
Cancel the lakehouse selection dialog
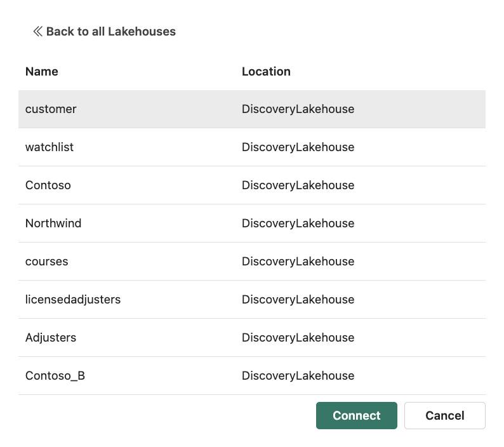click(x=445, y=415)
